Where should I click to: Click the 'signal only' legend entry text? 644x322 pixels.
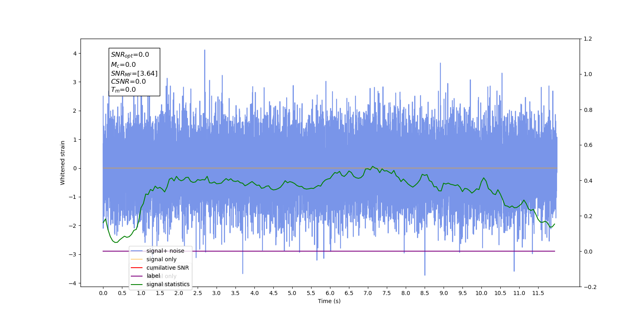(x=161, y=259)
